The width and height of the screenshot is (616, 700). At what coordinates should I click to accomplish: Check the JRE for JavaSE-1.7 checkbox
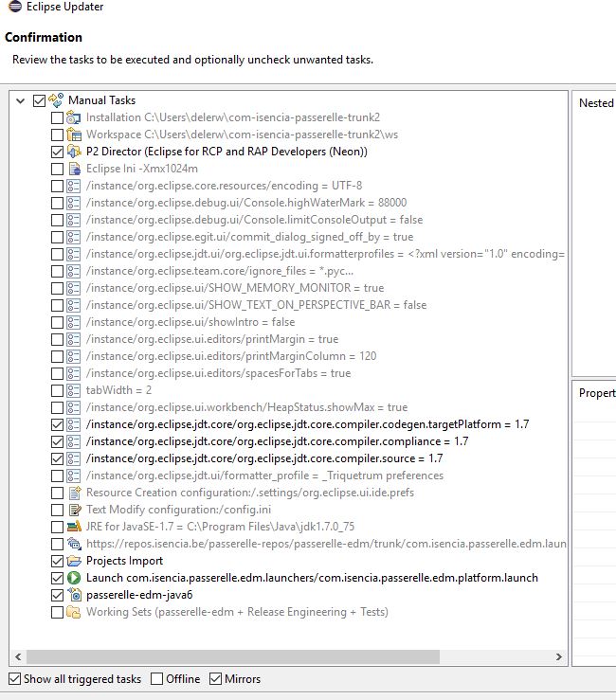57,528
